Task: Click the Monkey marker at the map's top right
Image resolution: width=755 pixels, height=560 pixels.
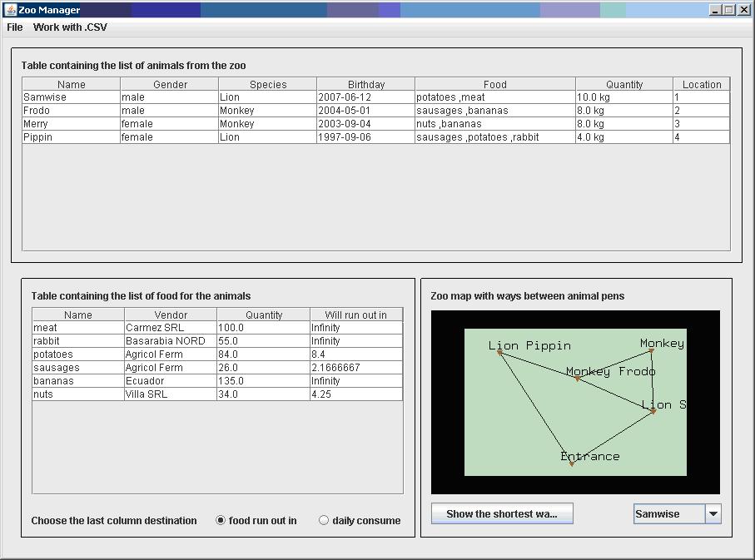Action: [x=652, y=351]
